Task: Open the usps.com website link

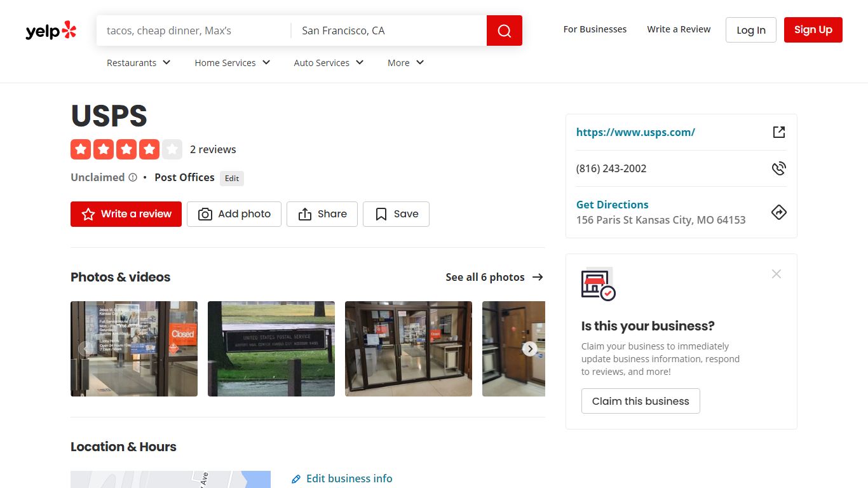Action: pos(635,132)
